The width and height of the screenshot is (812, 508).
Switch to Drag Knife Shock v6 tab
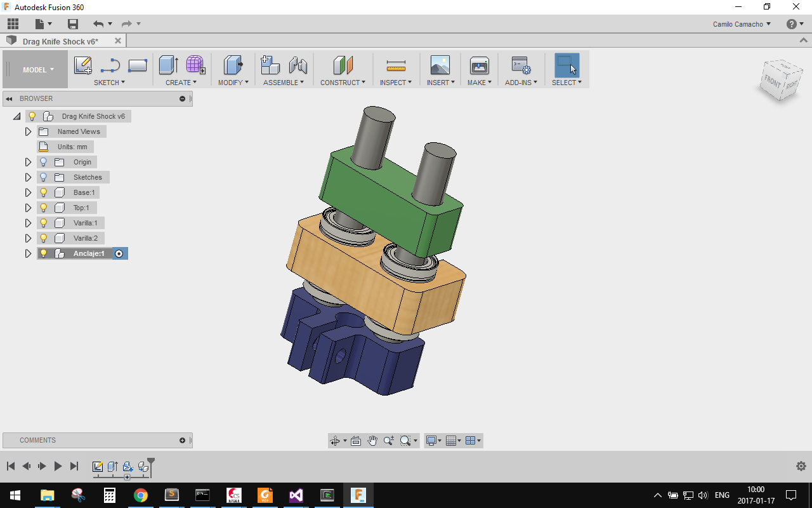60,41
